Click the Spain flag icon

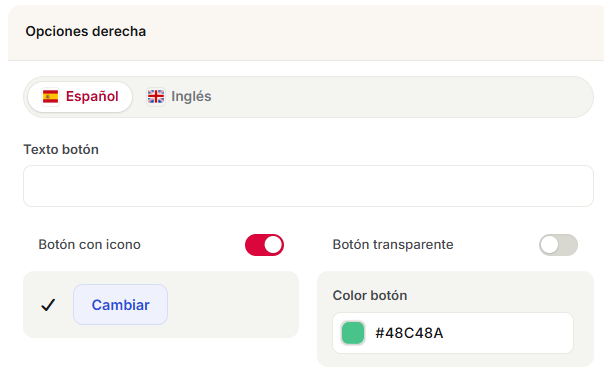point(50,96)
